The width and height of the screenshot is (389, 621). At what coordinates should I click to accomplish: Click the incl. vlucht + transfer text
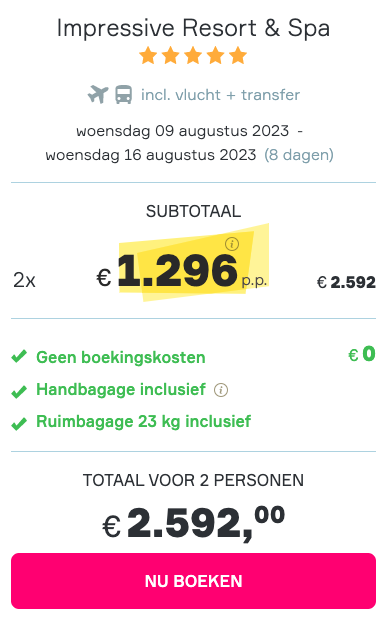(220, 95)
